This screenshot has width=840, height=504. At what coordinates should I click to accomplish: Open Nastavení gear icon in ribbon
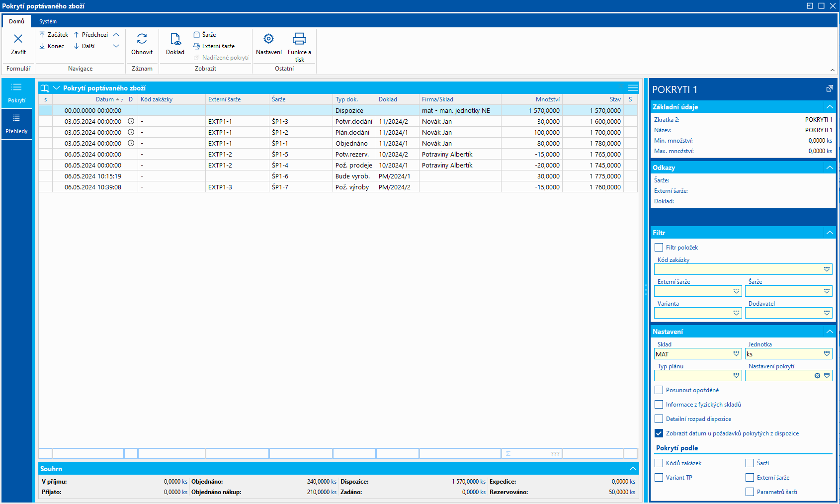(268, 39)
